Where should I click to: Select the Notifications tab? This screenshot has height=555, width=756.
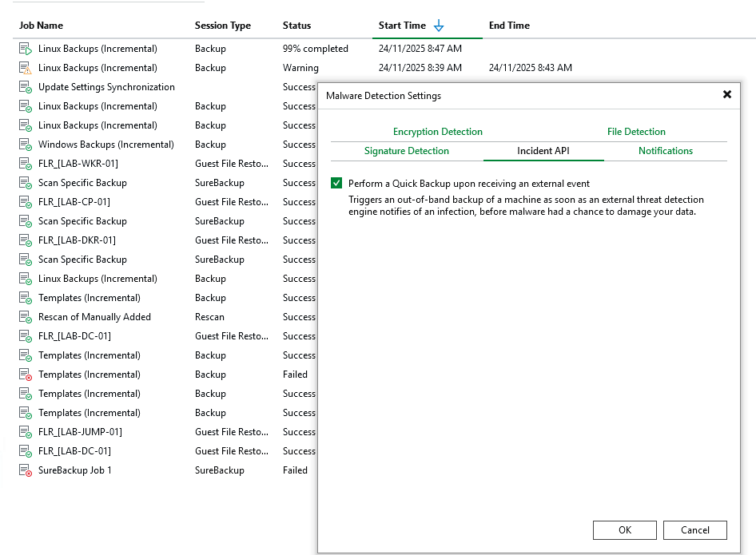click(x=665, y=151)
